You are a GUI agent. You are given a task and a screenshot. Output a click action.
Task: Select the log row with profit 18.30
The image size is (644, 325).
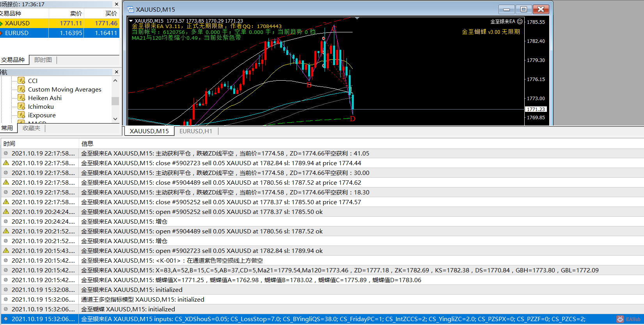coord(322,192)
